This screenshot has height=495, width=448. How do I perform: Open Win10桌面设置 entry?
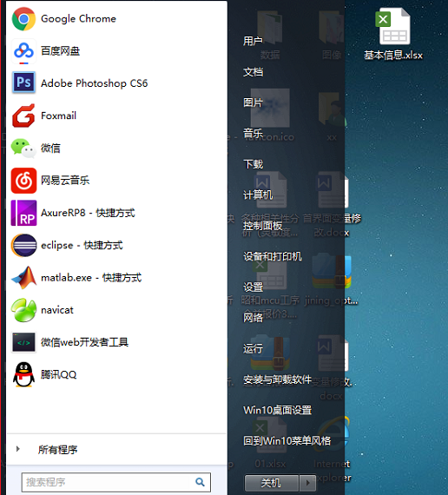[278, 410]
